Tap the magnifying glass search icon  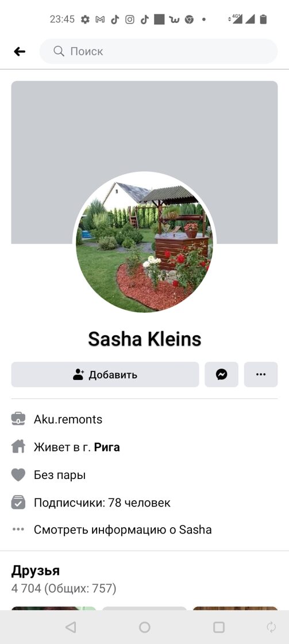pyautogui.click(x=59, y=51)
